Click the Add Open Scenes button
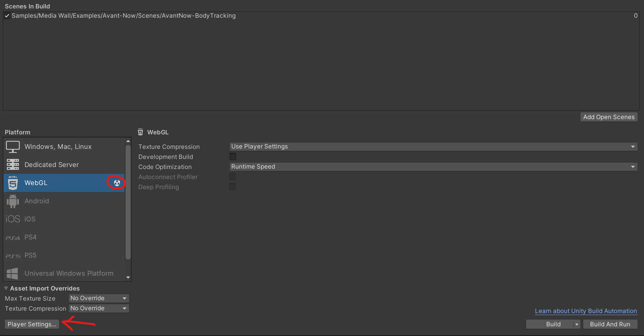Screen dimensions: 644x336 coord(609,117)
